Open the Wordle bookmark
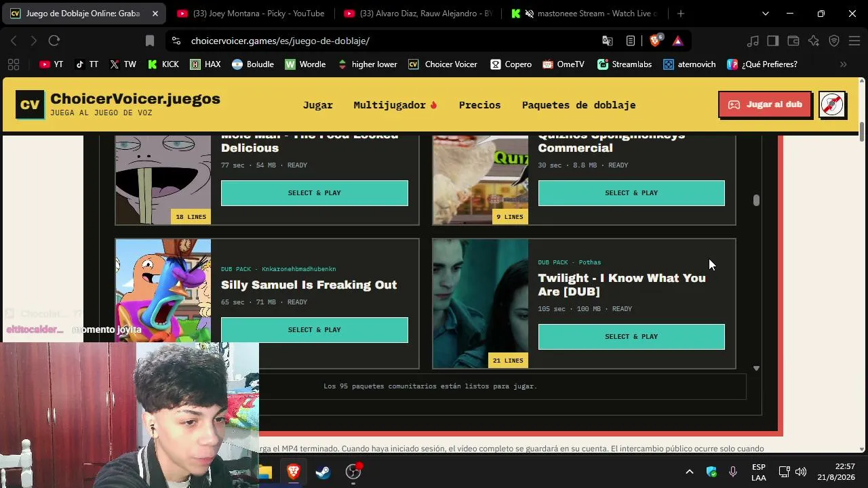 click(305, 64)
